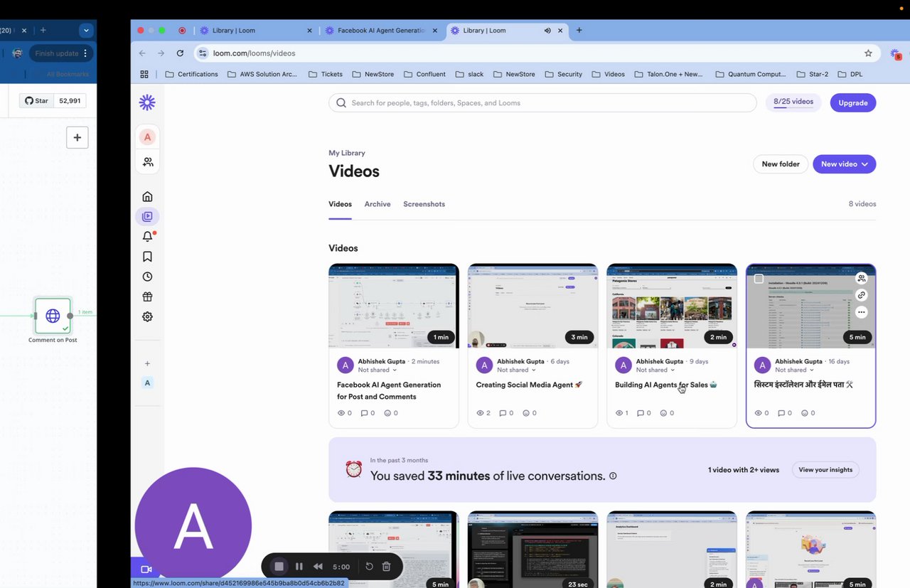Click the info icon beside saved minutes

coord(613,476)
